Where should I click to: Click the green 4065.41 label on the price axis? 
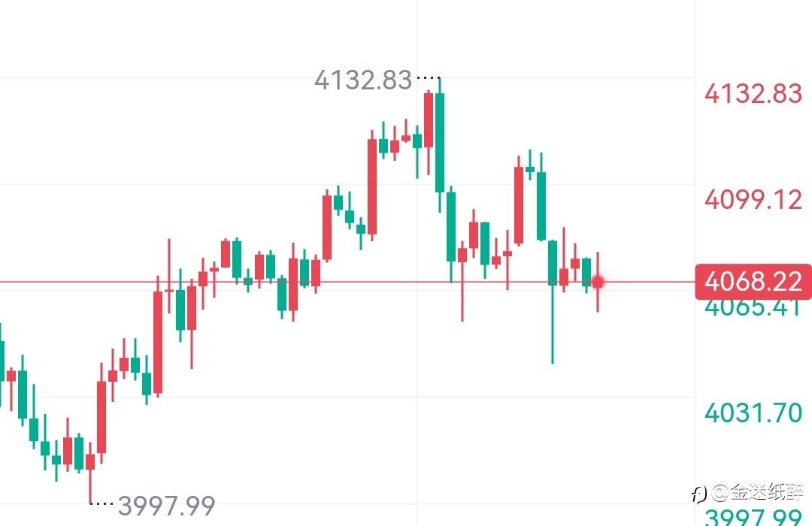click(x=753, y=307)
